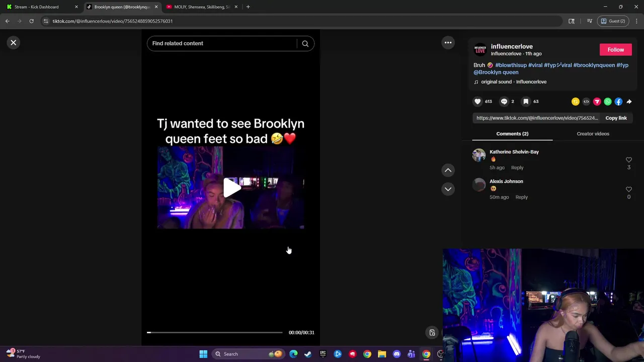Open Microsoft Teams from taskbar
The image size is (644, 362).
(411, 354)
